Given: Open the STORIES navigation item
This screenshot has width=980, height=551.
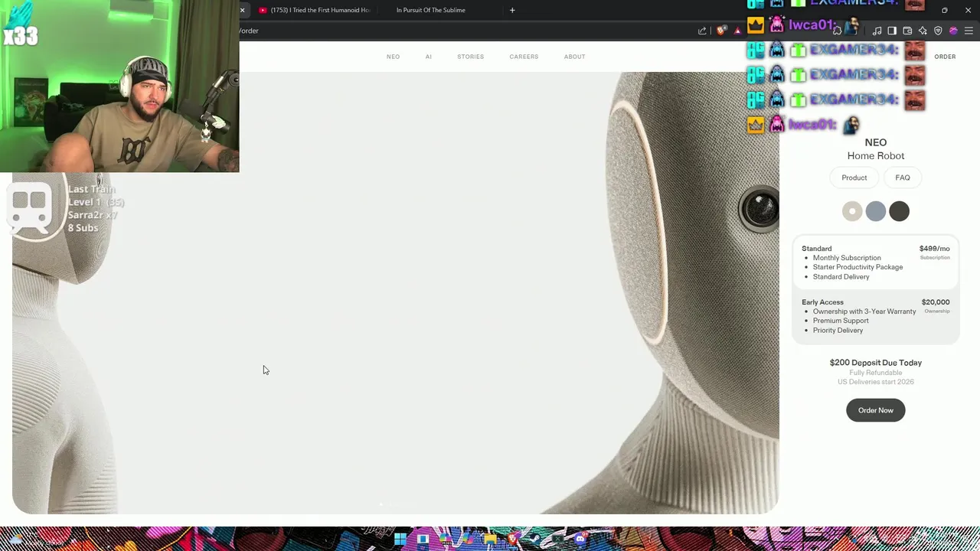Looking at the screenshot, I should [471, 57].
